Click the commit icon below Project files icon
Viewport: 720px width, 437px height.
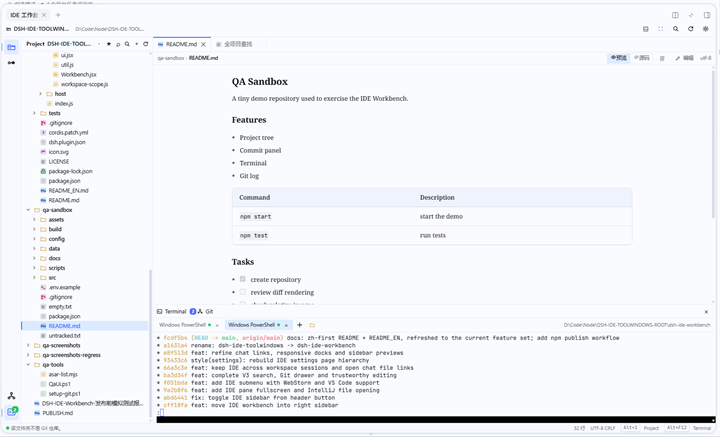click(11, 62)
